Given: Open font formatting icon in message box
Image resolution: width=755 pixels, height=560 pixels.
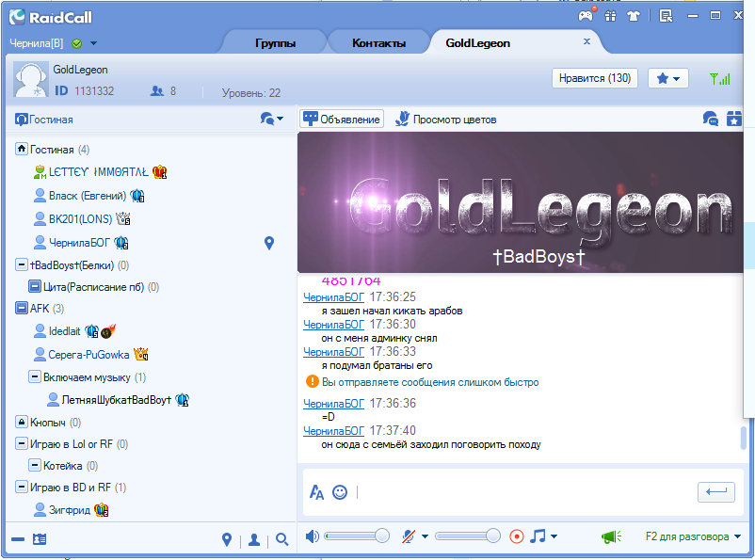Looking at the screenshot, I should point(316,492).
